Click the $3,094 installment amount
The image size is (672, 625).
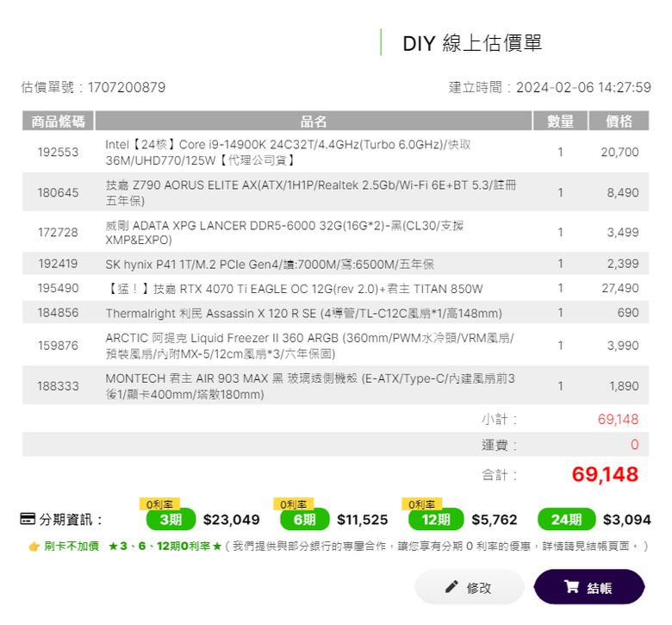click(627, 520)
